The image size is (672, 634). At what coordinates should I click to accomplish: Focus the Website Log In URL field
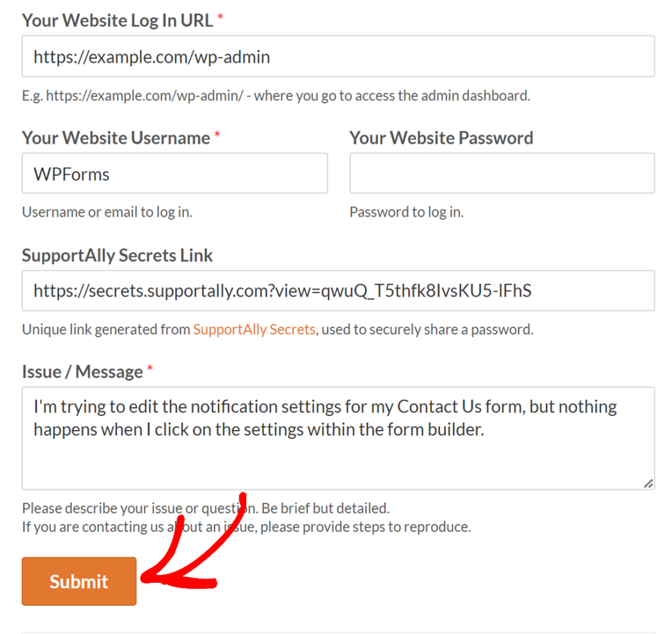338,56
